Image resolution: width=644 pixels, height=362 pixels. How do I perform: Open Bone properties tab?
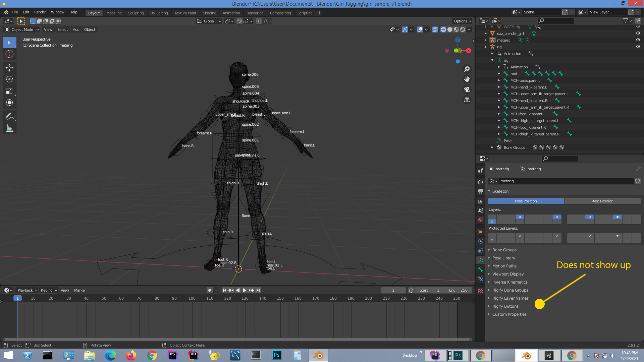point(481,269)
